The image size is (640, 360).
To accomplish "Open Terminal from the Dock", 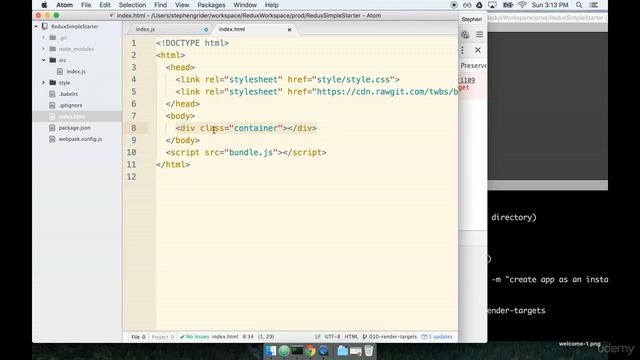I will pyautogui.click(x=297, y=351).
